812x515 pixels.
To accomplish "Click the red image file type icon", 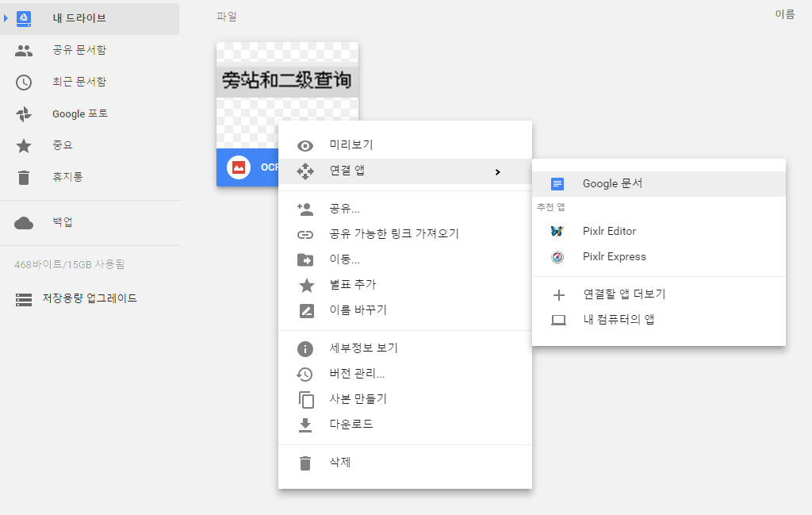I will tap(239, 167).
